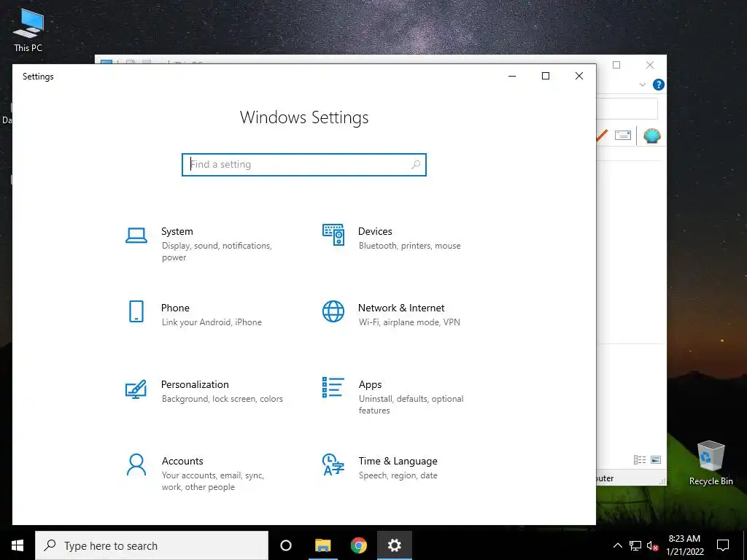
Task: Click the Time & Language icon
Action: pos(333,464)
